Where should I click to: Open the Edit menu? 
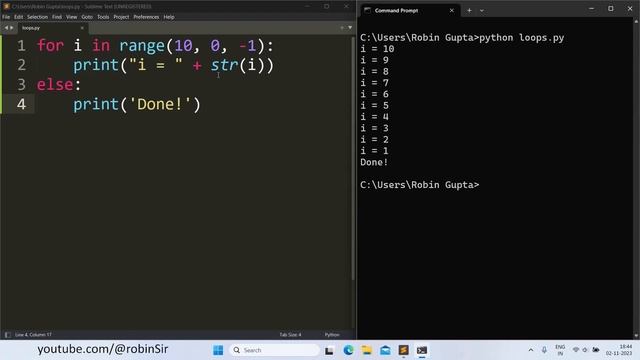click(x=19, y=17)
